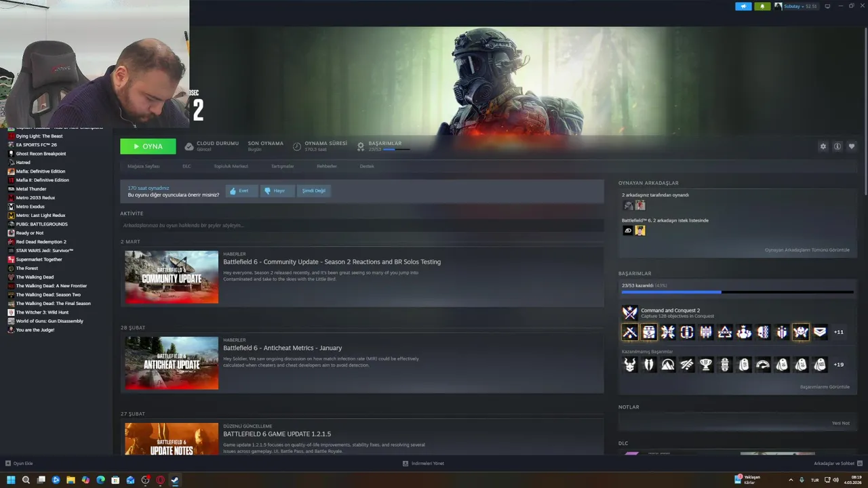Click the first unlocked crossed-swords achievement icon
This screenshot has width=868, height=488.
tap(630, 332)
